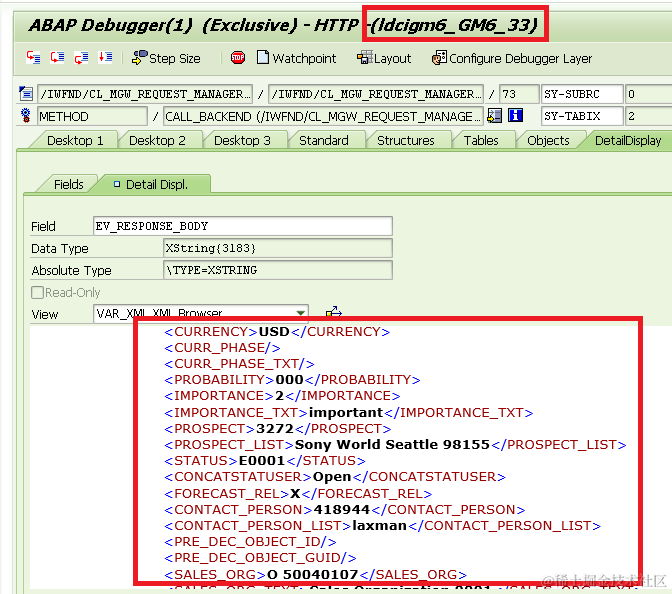Open the Layout button
This screenshot has width=672, height=594.
[384, 58]
